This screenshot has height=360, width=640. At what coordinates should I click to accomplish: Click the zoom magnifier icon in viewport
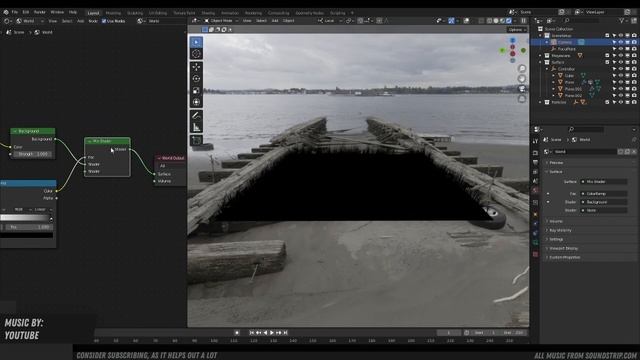click(x=522, y=68)
